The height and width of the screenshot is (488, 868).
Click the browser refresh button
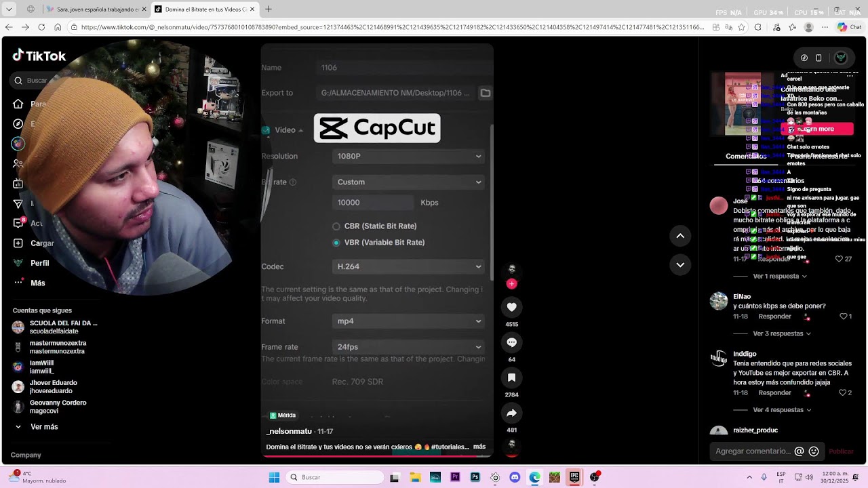pos(41,27)
